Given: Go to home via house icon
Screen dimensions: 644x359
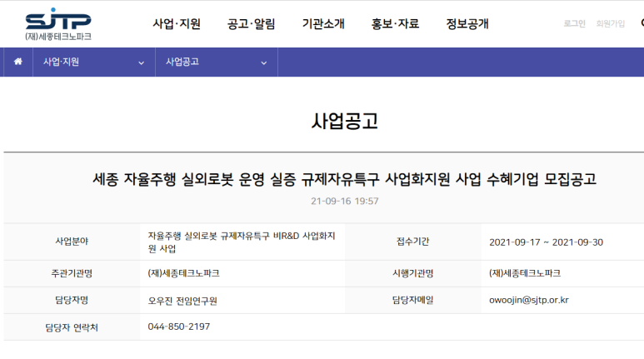Looking at the screenshot, I should point(18,62).
